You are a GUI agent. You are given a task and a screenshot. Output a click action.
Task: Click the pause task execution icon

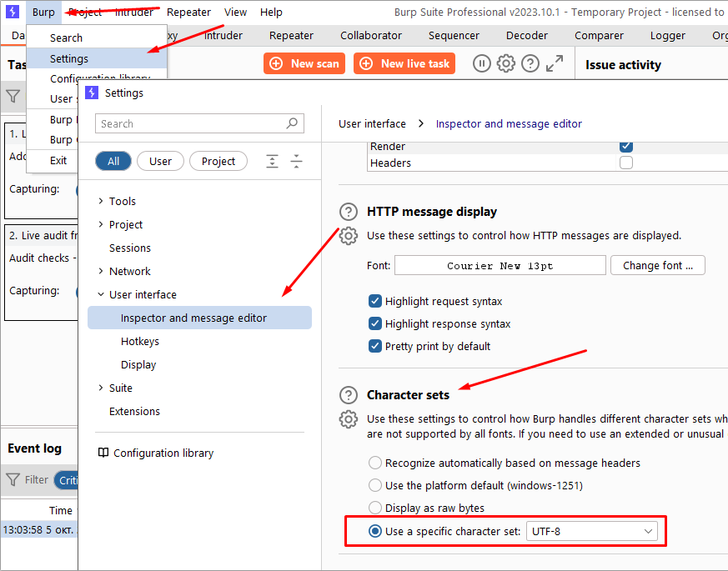click(482, 64)
